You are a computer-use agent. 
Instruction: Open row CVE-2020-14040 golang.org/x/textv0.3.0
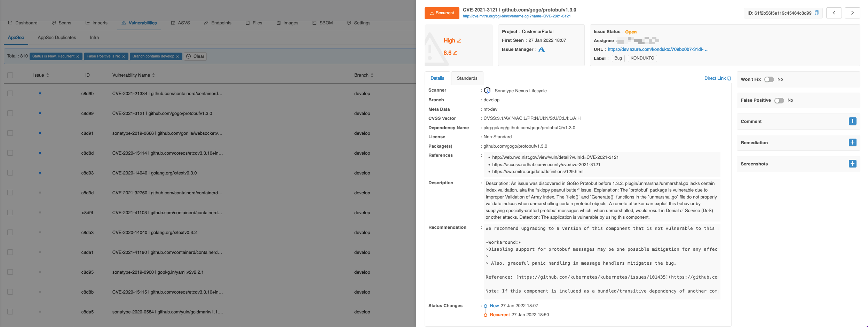point(154,173)
